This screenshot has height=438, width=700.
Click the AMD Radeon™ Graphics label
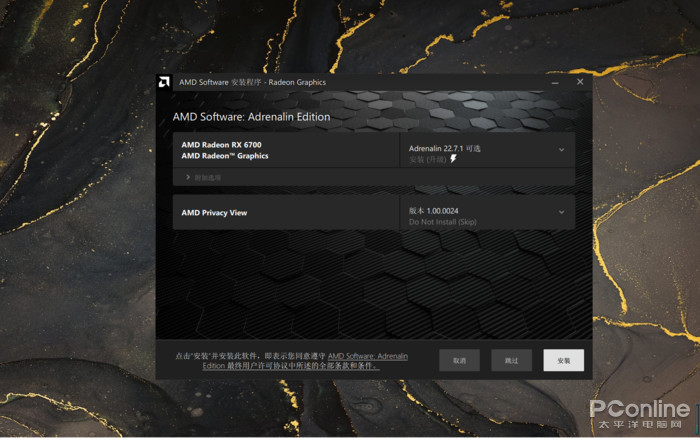(x=225, y=156)
